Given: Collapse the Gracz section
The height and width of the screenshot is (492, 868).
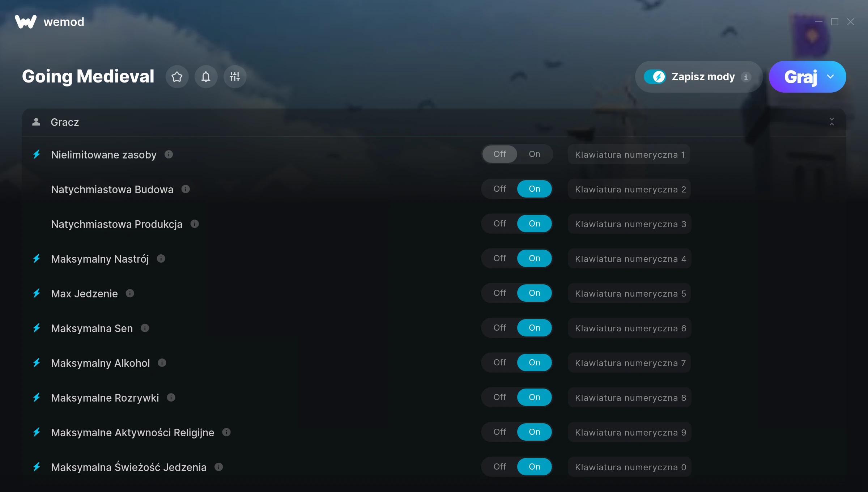Looking at the screenshot, I should 832,122.
